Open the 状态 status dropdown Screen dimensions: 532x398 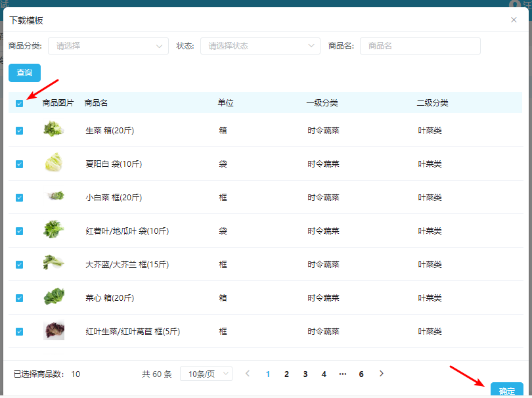tap(260, 46)
